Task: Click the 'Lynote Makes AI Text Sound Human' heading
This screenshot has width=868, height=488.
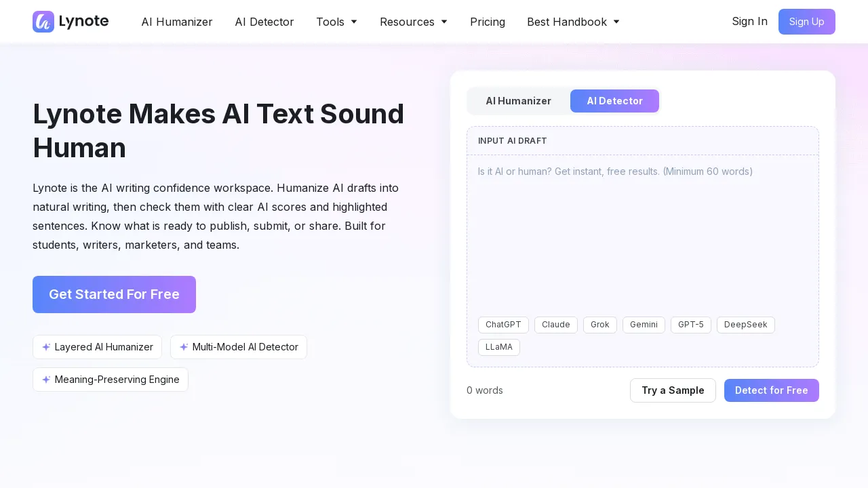Action: point(218,131)
